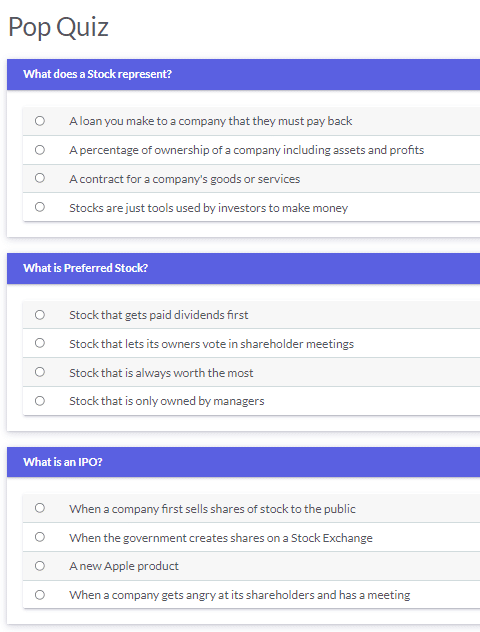Image resolution: width=480 pixels, height=632 pixels.
Task: Pick 'When a company gets angry at its shareholders'
Action: 40,595
